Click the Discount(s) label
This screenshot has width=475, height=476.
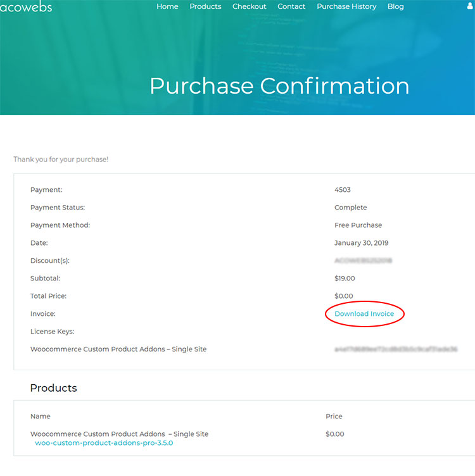click(x=50, y=260)
